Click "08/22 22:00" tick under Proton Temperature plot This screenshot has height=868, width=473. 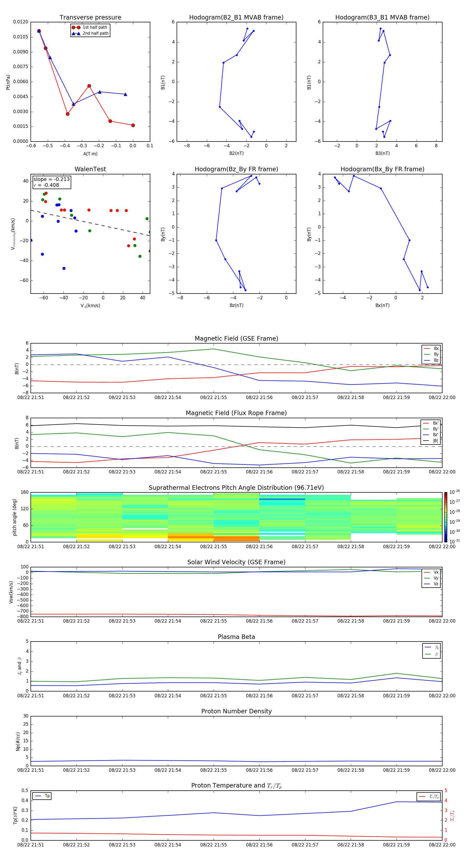click(x=442, y=845)
